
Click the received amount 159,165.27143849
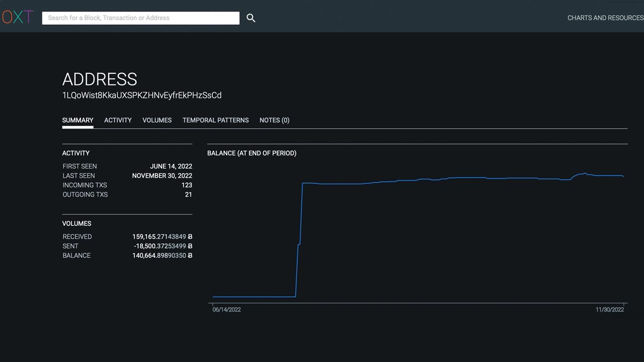(162, 236)
